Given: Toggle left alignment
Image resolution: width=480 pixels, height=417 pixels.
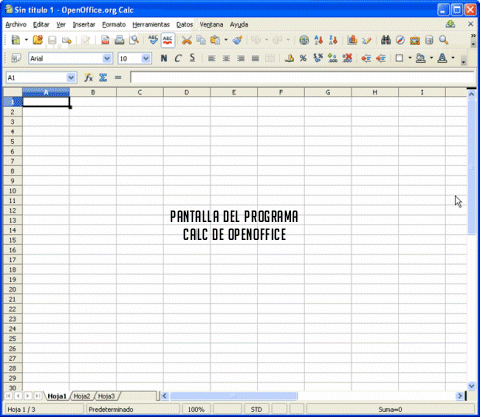Looking at the screenshot, I should tap(211, 59).
